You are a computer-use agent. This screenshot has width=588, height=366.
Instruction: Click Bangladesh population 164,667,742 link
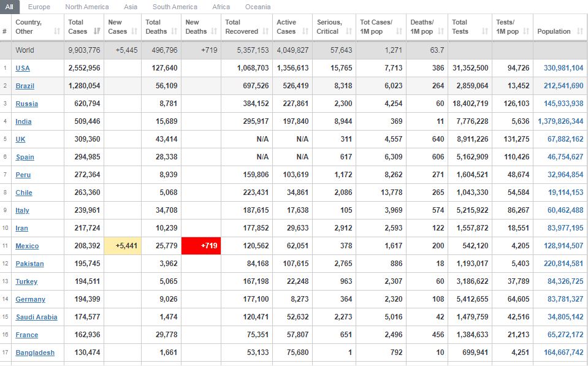pos(563,353)
